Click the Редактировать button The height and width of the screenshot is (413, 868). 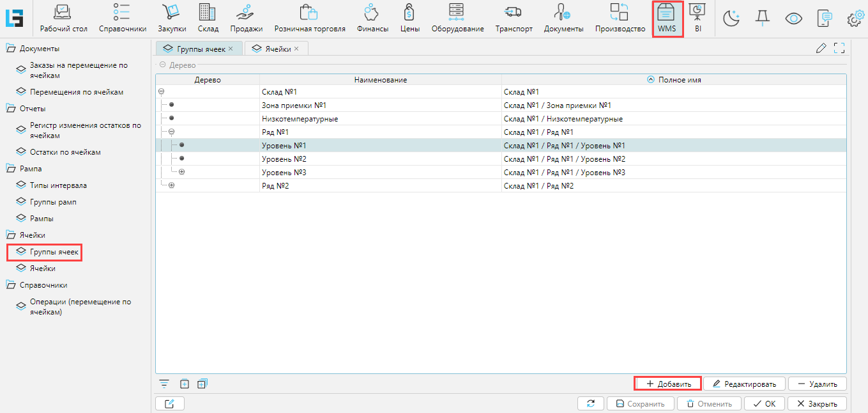(743, 384)
